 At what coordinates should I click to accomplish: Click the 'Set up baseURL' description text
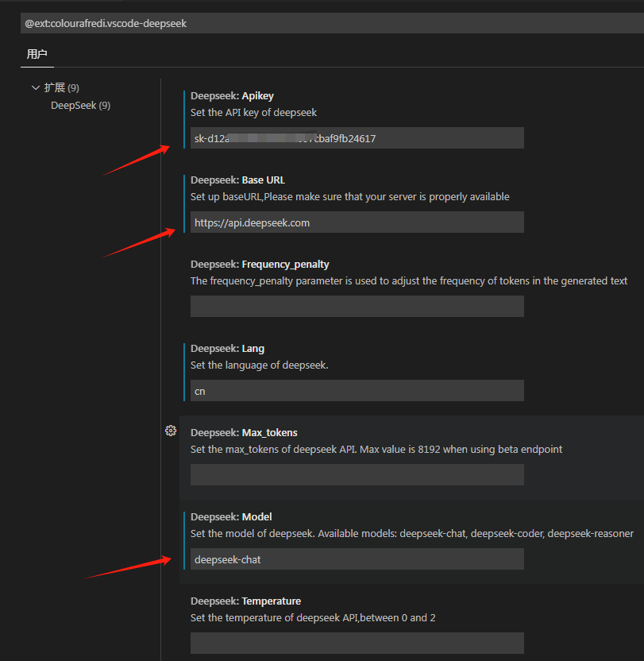coord(350,197)
